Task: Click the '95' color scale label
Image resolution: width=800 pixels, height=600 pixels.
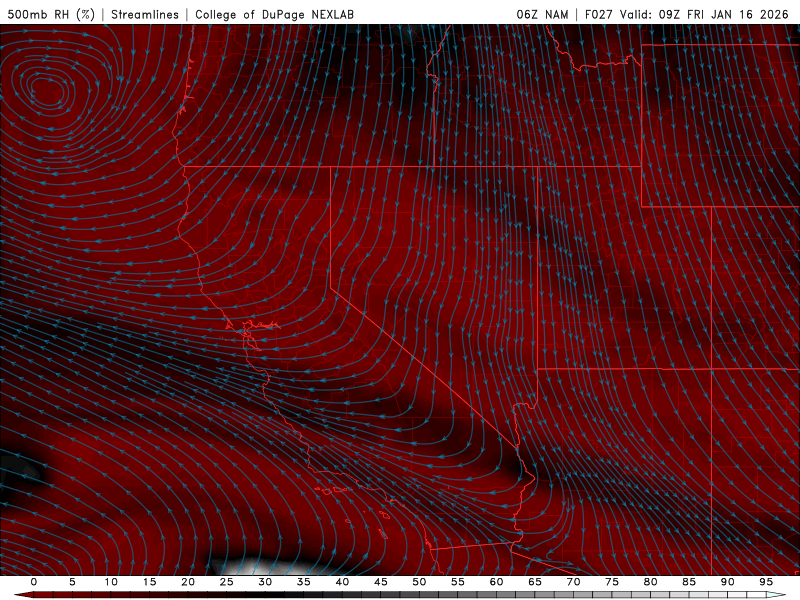Action: point(766,582)
